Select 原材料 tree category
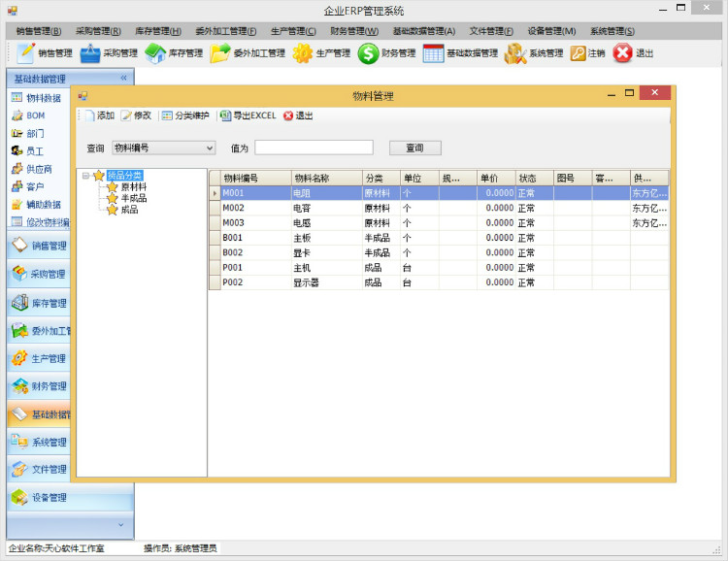Viewport: 728px width, 561px height. coord(134,186)
